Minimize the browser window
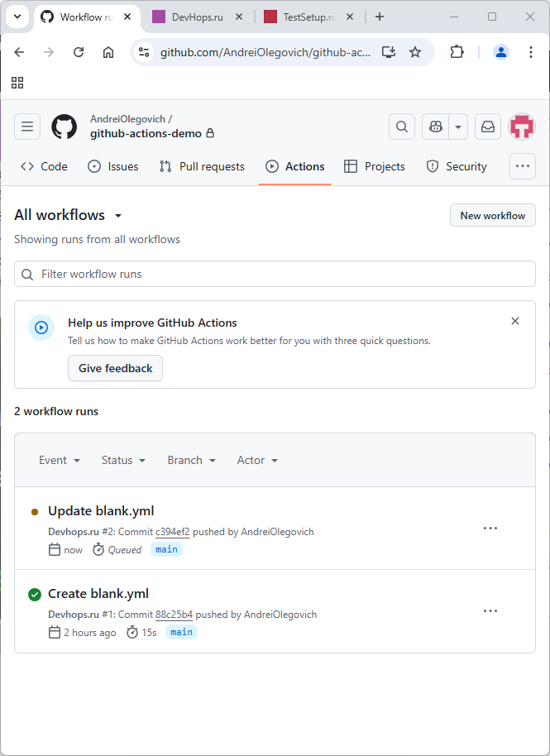This screenshot has height=756, width=550. 453,17
